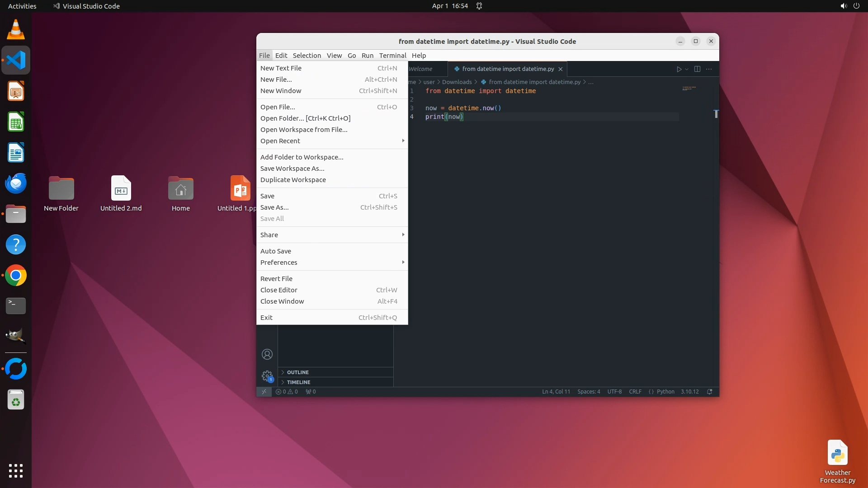Viewport: 868px width, 488px height.
Task: Open the editor More Actions ellipsis
Action: [x=709, y=69]
